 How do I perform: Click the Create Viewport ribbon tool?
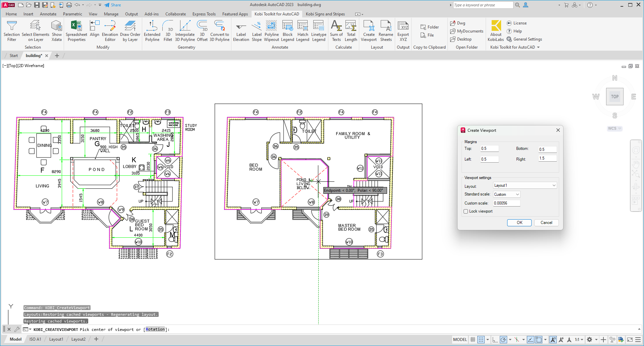click(369, 31)
